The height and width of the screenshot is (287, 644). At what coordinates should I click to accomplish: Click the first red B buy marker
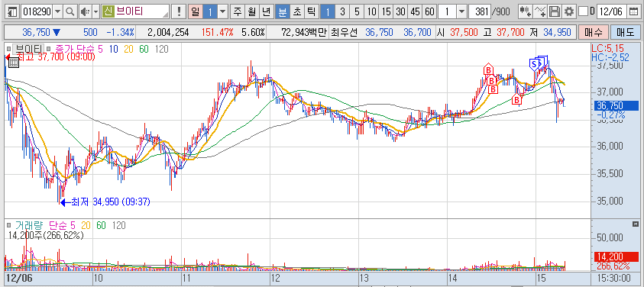(488, 69)
